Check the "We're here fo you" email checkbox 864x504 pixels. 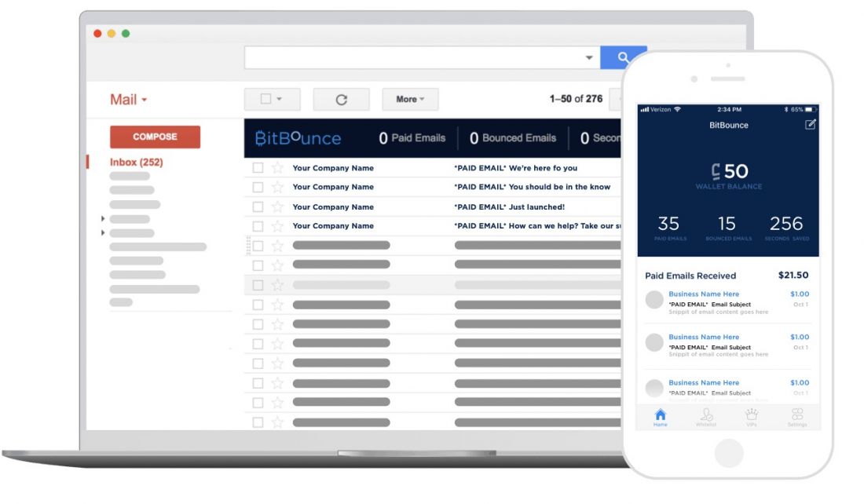258,167
